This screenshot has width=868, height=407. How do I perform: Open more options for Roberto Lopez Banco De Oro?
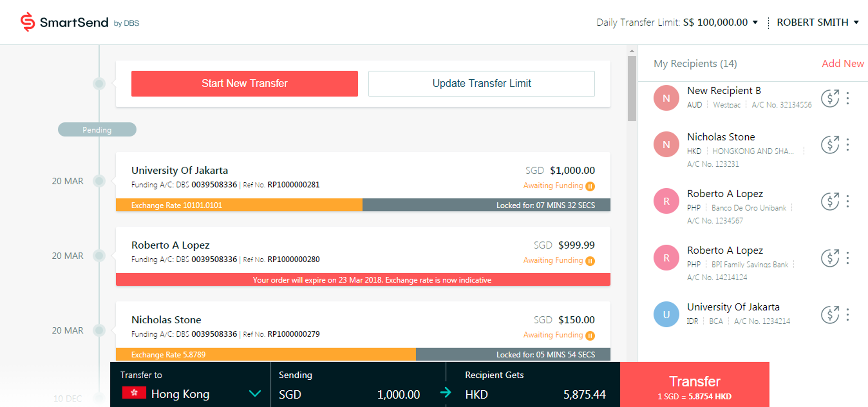848,202
